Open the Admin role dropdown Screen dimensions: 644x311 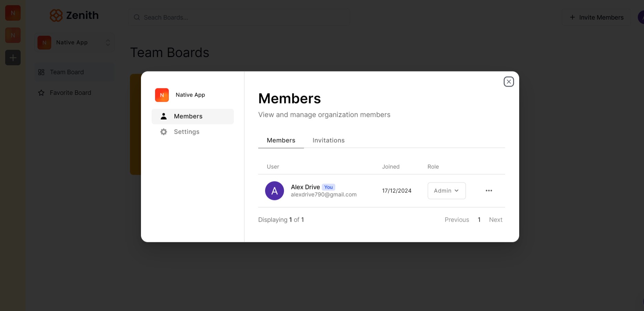pyautogui.click(x=446, y=191)
